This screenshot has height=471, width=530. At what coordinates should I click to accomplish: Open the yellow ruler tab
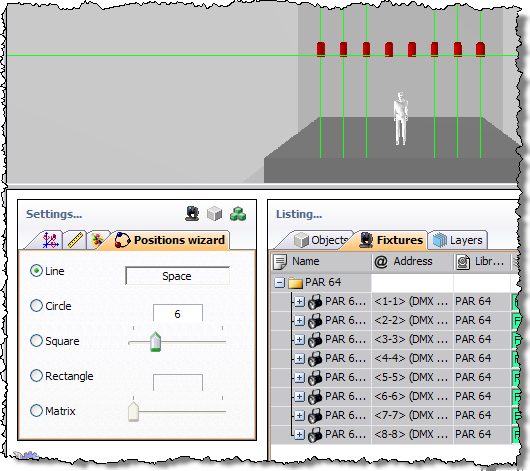coord(75,240)
